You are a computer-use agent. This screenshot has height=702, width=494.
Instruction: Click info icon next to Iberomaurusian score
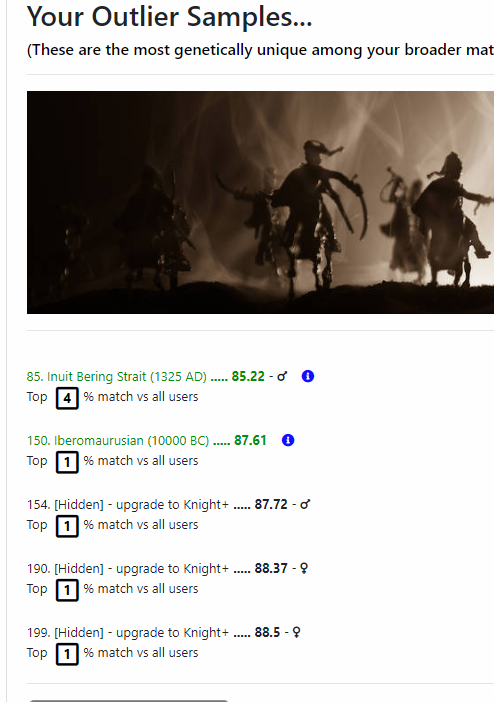pyautogui.click(x=288, y=440)
